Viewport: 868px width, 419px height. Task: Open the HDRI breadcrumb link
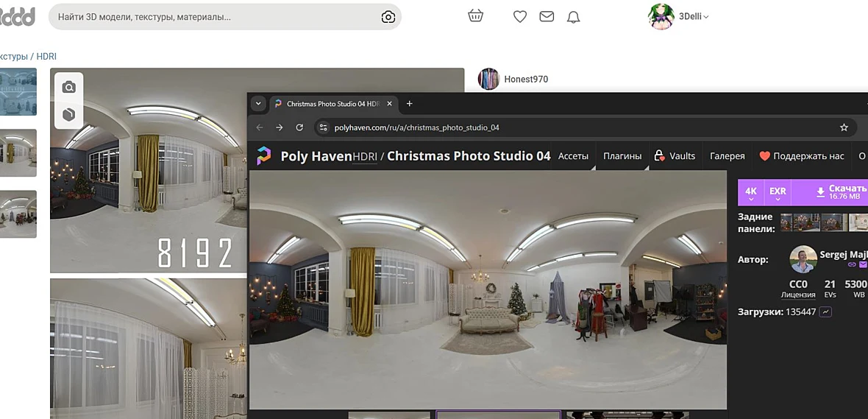pos(46,57)
